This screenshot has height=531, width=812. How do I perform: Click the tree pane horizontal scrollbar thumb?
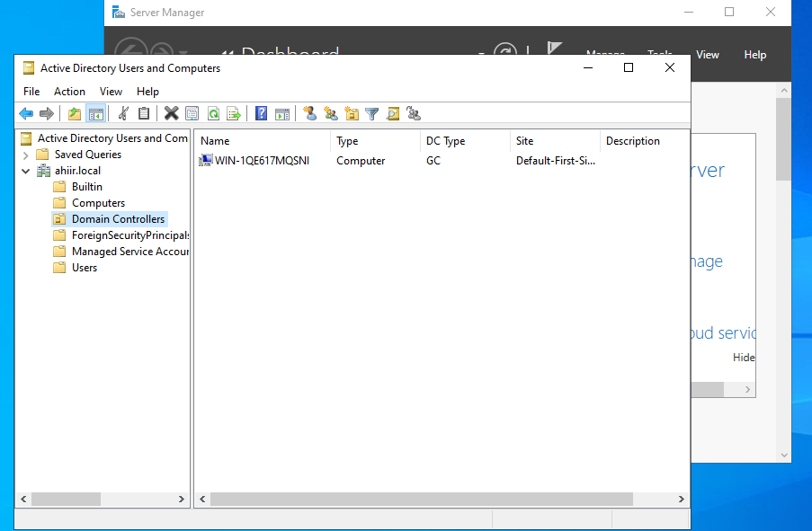[67, 499]
